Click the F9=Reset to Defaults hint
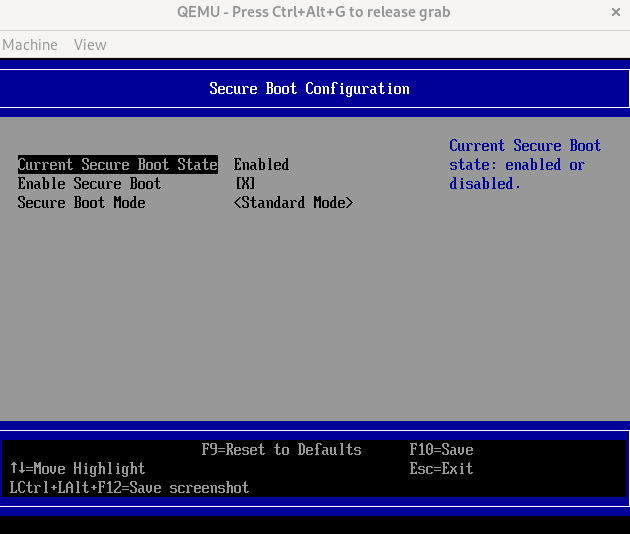The width and height of the screenshot is (630, 534). pos(281,449)
